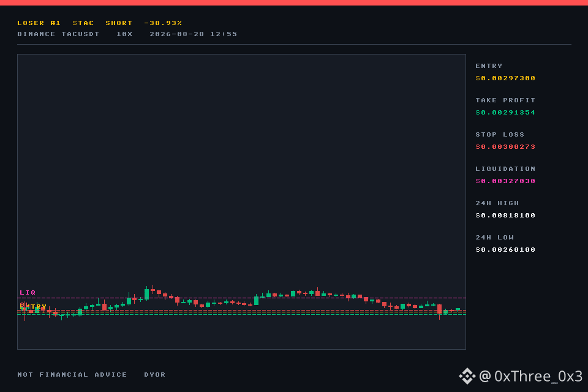This screenshot has height=392, width=588.
Task: Click the 24H high value $0.00818100
Action: tap(505, 216)
